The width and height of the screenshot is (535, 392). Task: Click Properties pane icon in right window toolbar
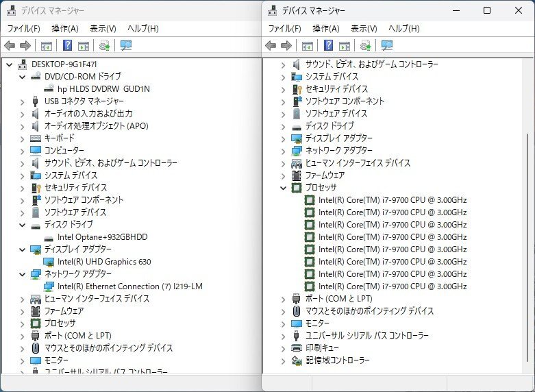[x=345, y=45]
